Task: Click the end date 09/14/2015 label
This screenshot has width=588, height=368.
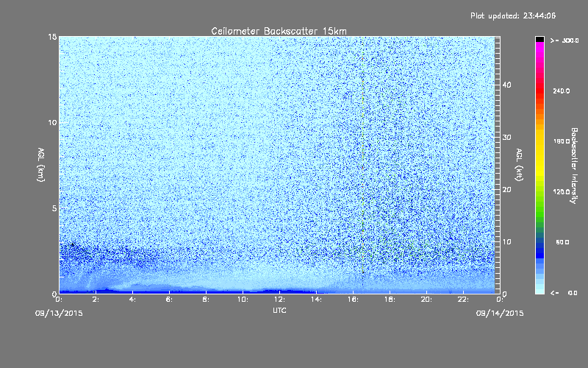Action: pos(500,314)
